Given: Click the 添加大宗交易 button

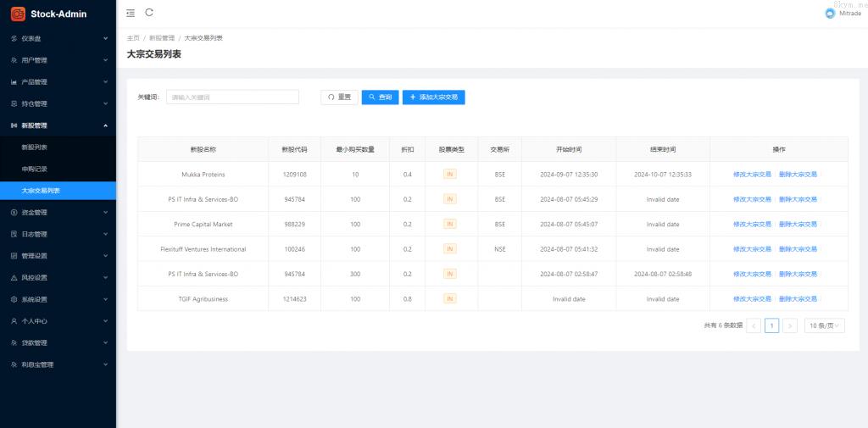Looking at the screenshot, I should point(433,97).
